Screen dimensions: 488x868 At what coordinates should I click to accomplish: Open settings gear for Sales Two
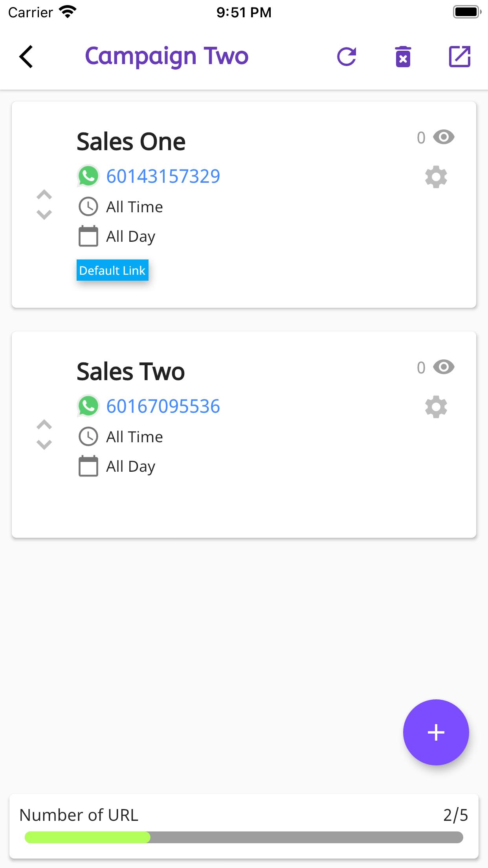click(x=436, y=407)
